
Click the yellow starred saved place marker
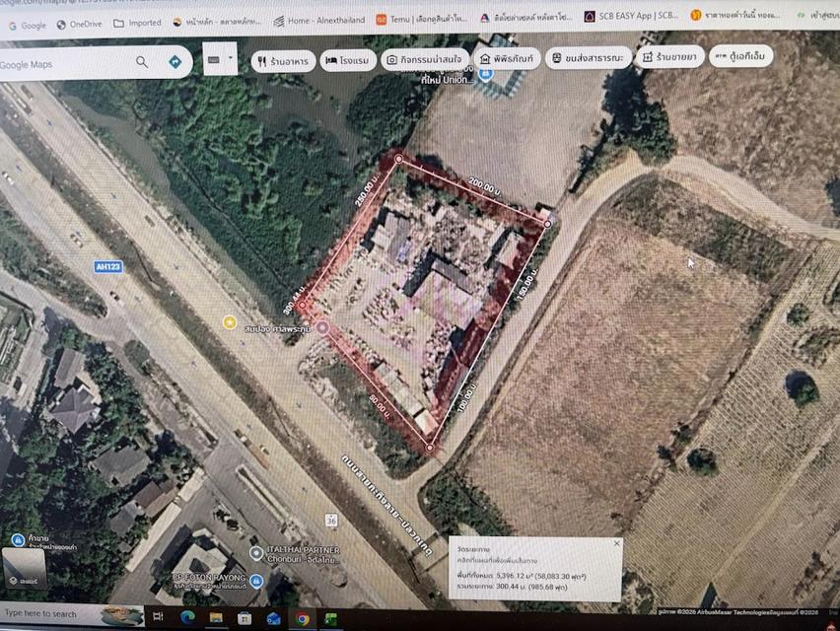point(230,322)
